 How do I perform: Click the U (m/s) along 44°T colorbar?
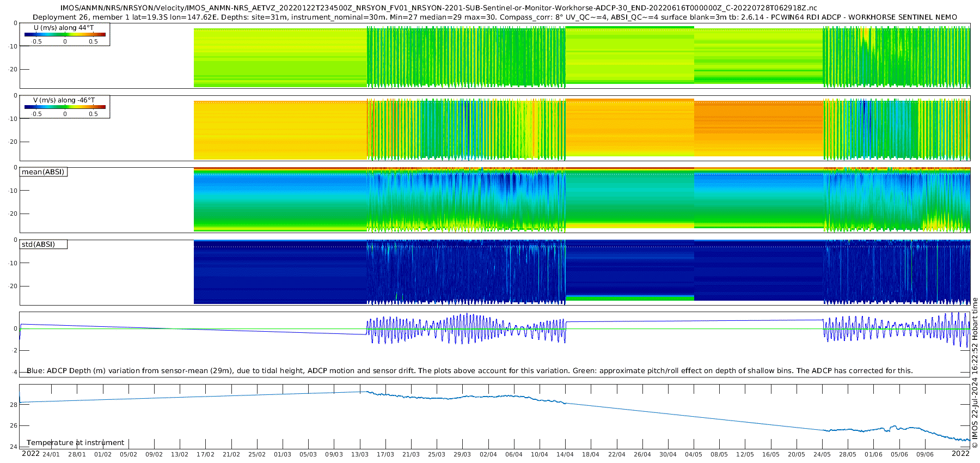click(65, 34)
